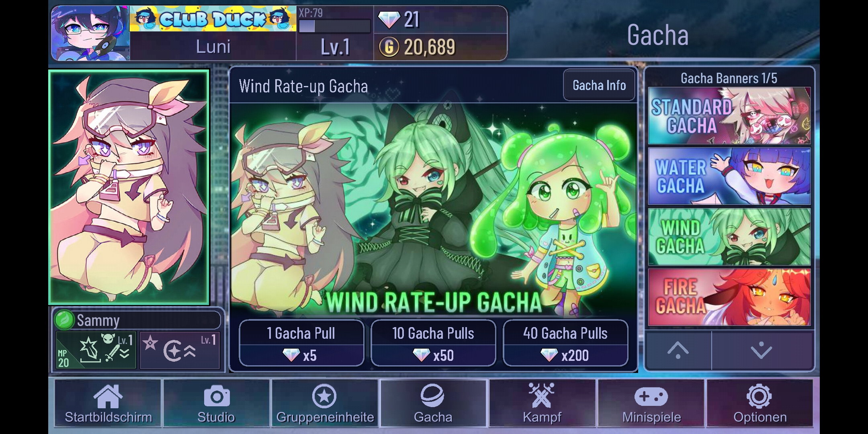
Task: Buy 40 Gacha Pulls for 200 gems
Action: pos(565,343)
